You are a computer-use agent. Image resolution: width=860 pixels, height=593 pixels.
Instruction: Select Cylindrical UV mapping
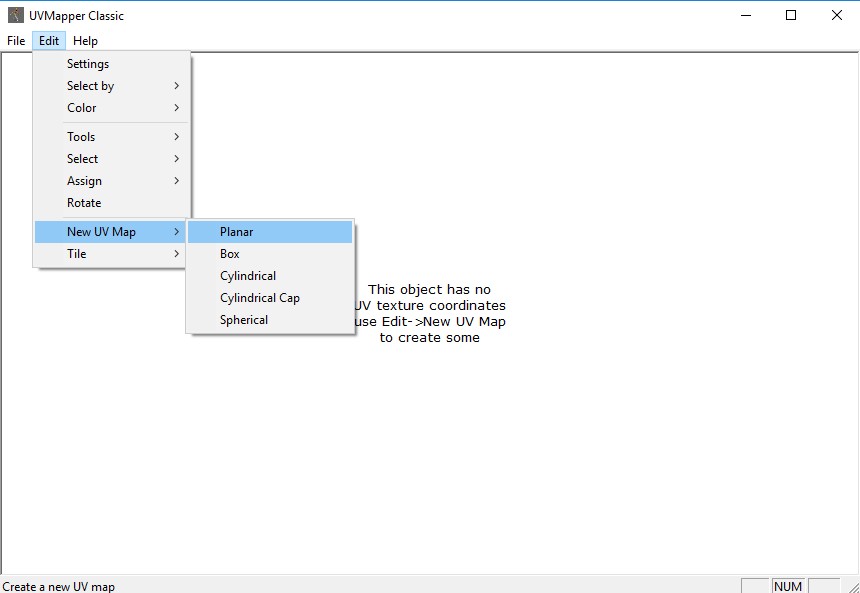coord(248,276)
